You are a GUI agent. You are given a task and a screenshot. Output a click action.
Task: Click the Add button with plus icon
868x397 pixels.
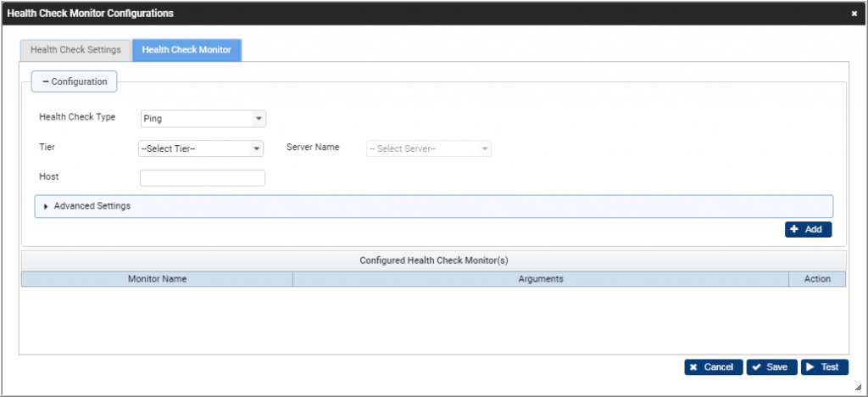pos(808,229)
